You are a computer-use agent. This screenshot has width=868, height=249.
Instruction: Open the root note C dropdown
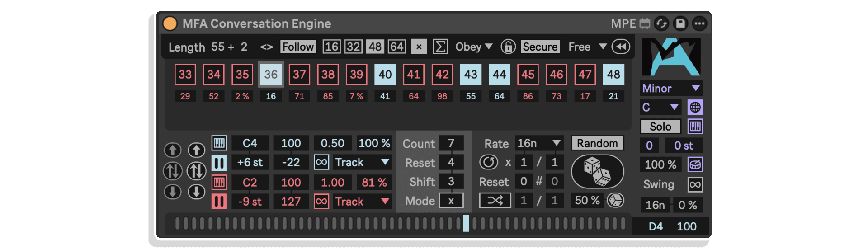point(660,107)
